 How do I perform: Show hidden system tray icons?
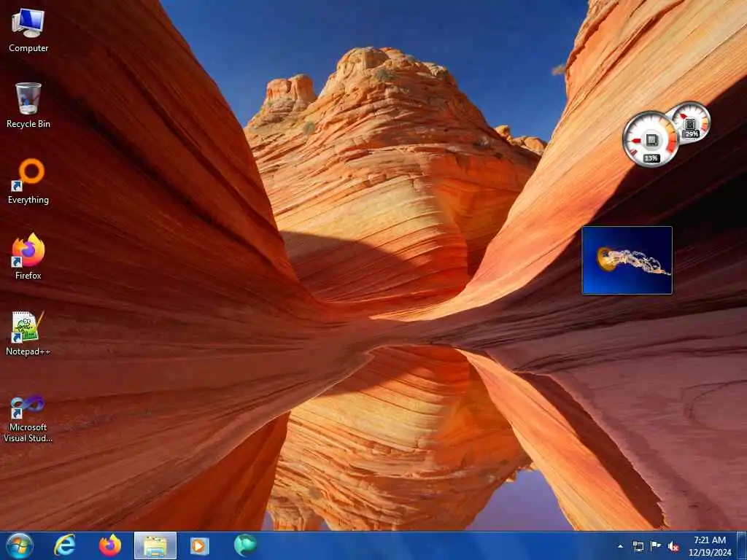620,546
